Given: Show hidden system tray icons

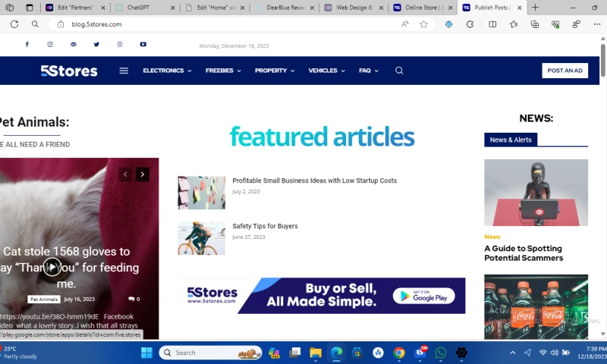Looking at the screenshot, I should 513,353.
